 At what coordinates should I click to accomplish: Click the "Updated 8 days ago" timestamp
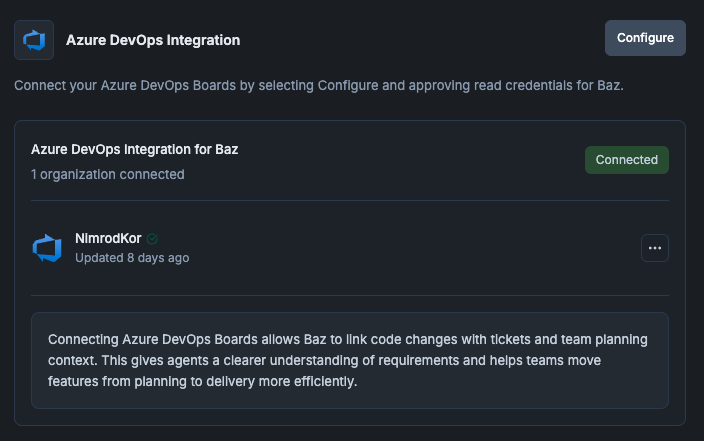(132, 258)
